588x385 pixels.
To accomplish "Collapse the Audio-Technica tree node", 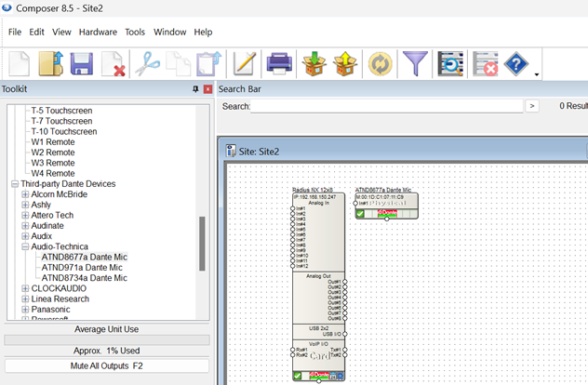I will click(x=25, y=246).
